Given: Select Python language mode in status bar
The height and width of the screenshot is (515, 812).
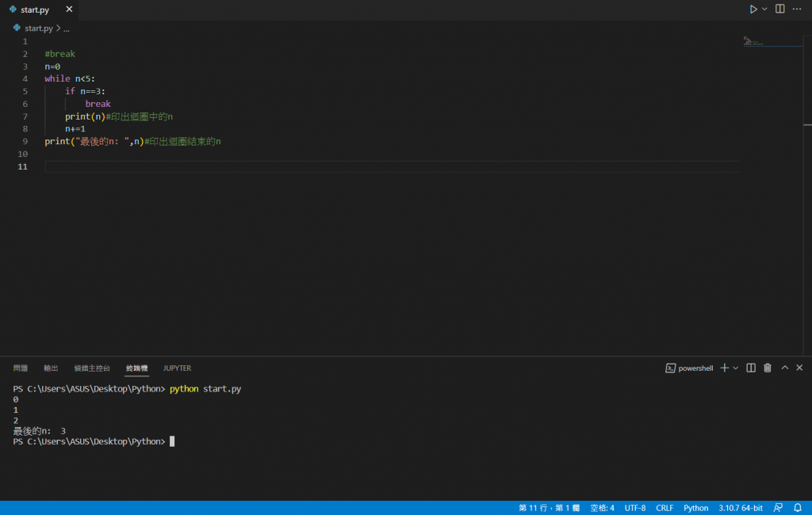Looking at the screenshot, I should 695,508.
